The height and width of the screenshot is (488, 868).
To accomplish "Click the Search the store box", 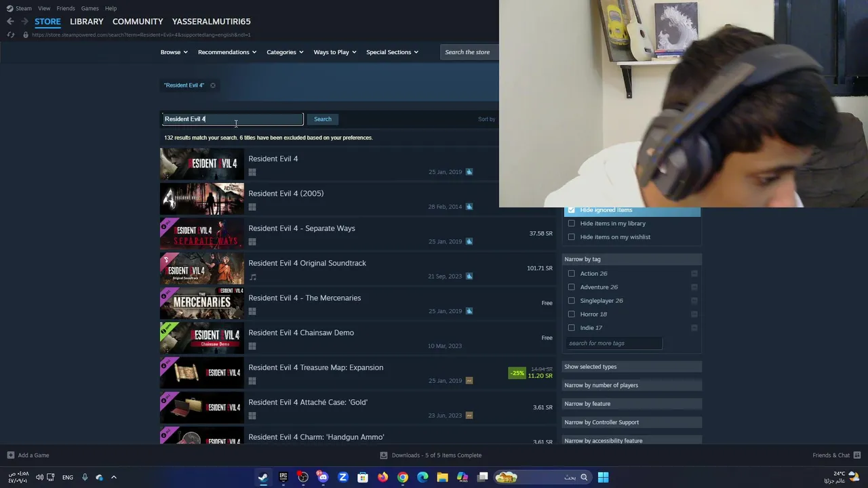I will pyautogui.click(x=470, y=52).
